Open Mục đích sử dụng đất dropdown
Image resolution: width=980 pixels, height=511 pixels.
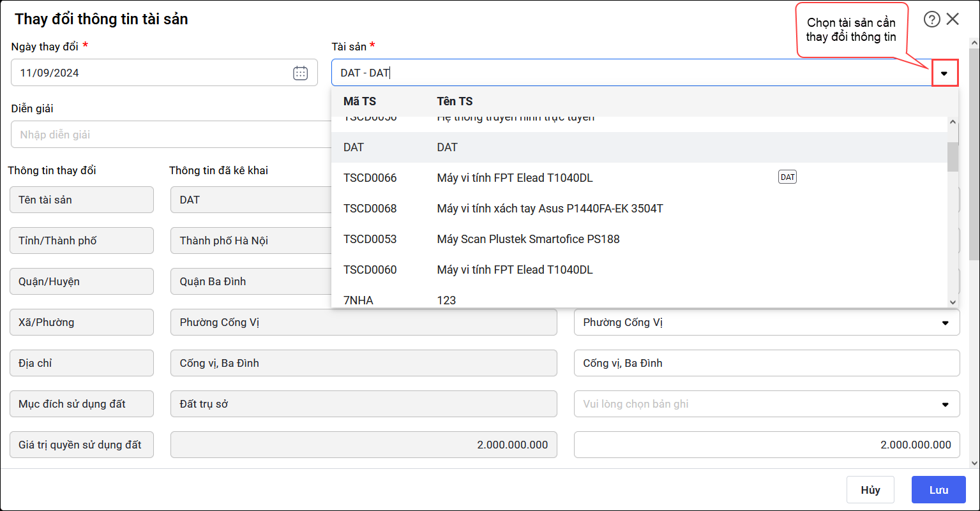(945, 404)
